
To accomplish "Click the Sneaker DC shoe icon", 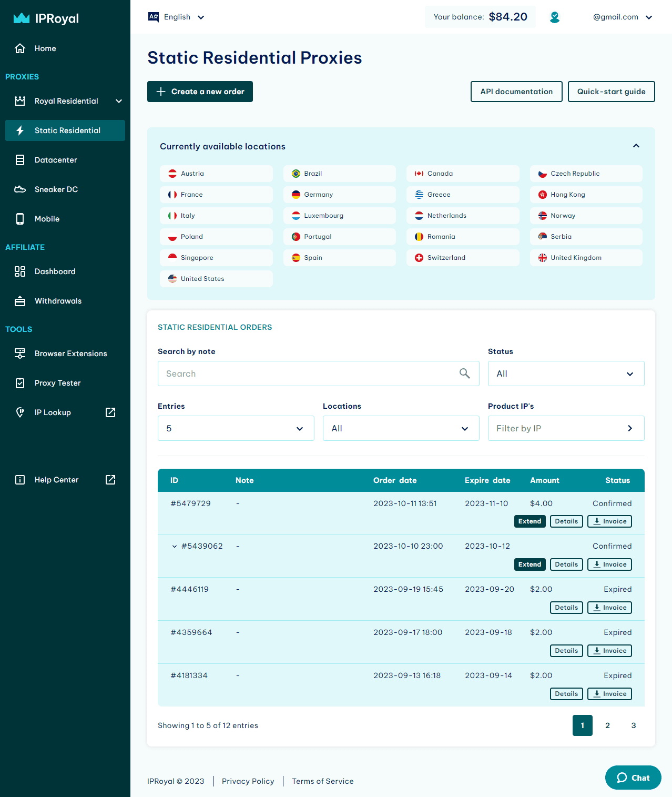I will tap(20, 189).
